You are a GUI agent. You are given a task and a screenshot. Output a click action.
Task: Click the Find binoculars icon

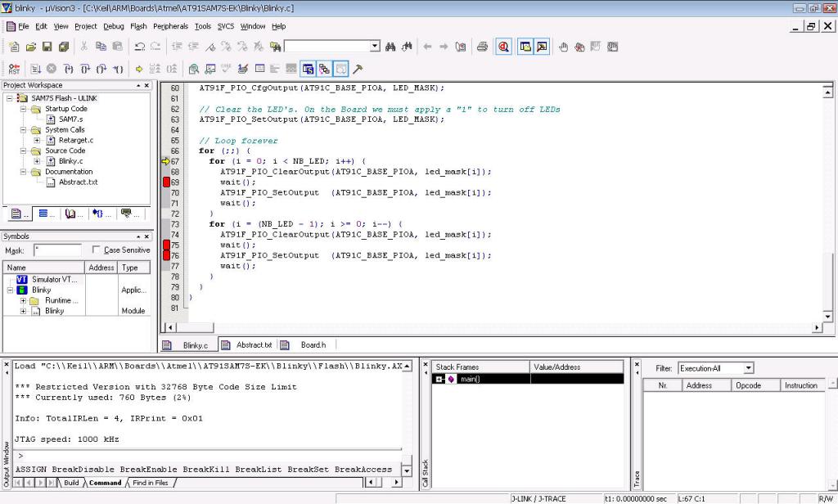pos(390,47)
